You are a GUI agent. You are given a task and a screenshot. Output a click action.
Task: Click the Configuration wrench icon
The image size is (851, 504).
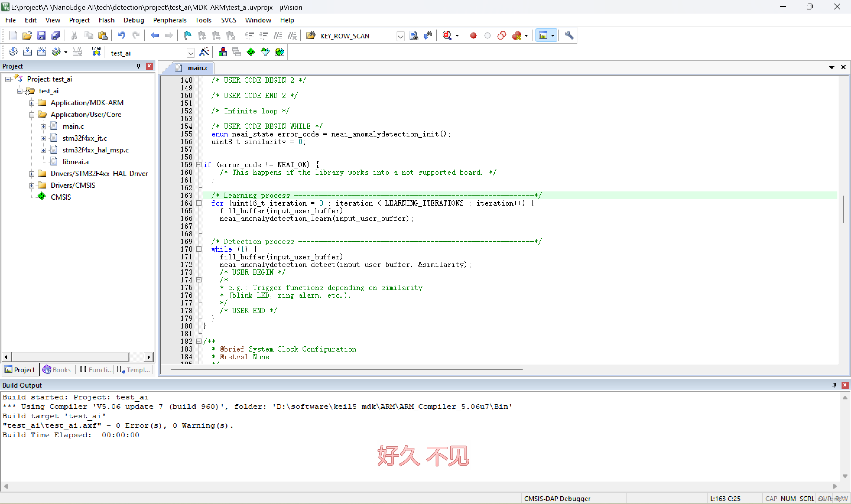tap(569, 35)
